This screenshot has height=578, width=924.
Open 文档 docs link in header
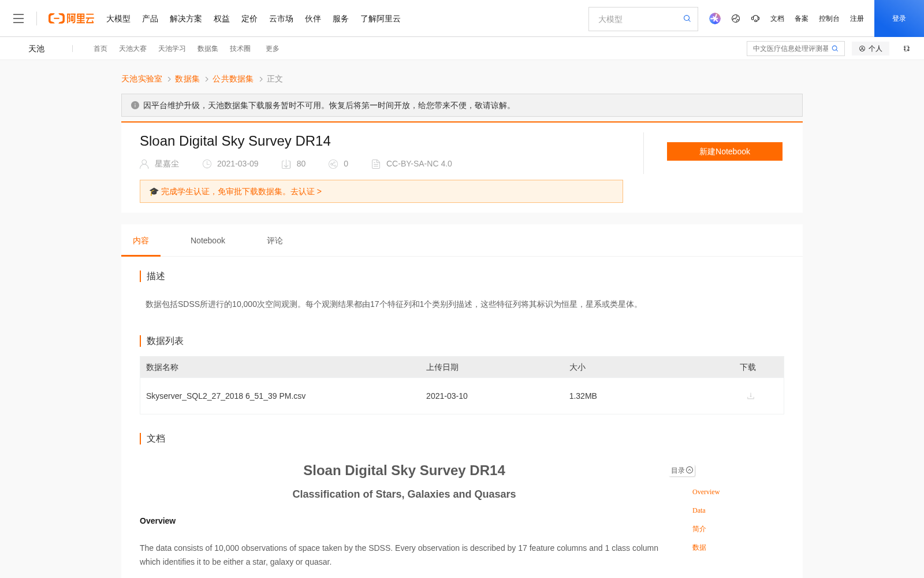(x=777, y=18)
